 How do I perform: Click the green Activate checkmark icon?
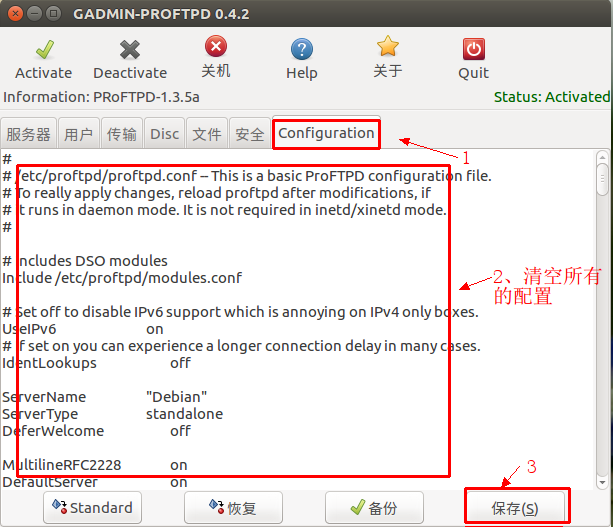tap(43, 49)
